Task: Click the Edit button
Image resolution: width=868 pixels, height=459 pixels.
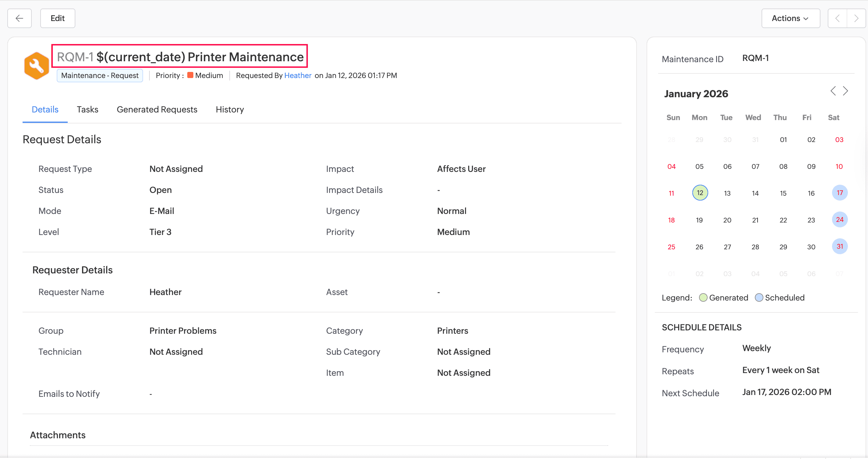Action: [58, 18]
